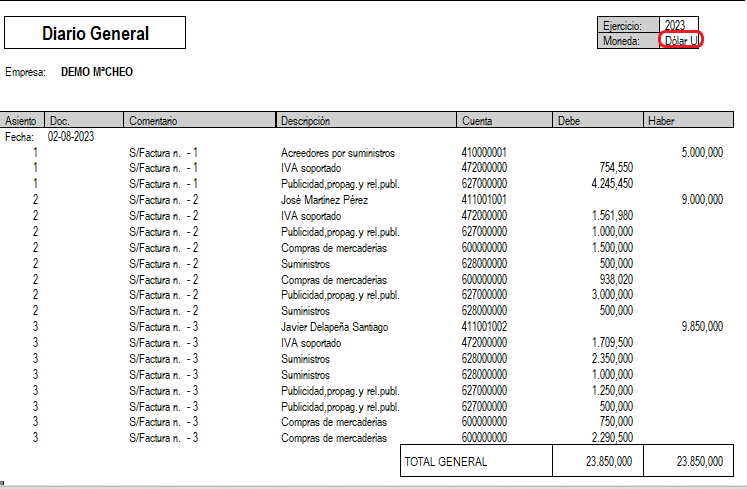The height and width of the screenshot is (489, 747).
Task: Click account 472000000 on the 1.709,500 row
Action: click(484, 343)
